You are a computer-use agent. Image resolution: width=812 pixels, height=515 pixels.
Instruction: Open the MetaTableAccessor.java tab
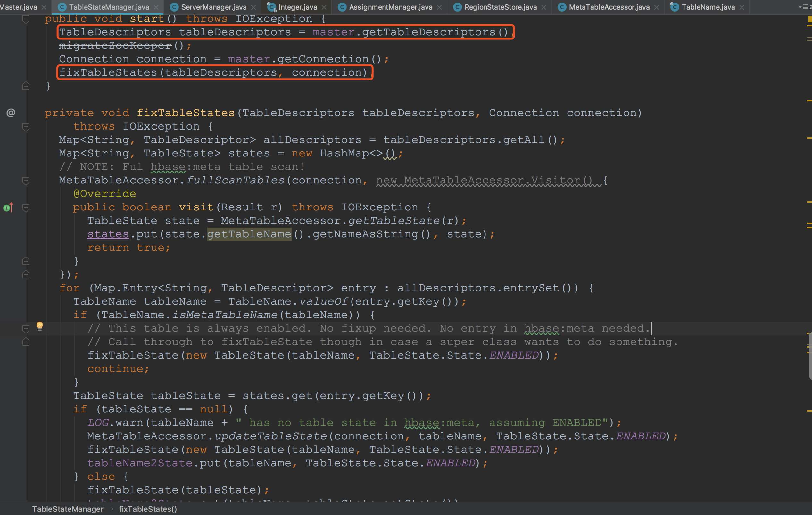609,7
